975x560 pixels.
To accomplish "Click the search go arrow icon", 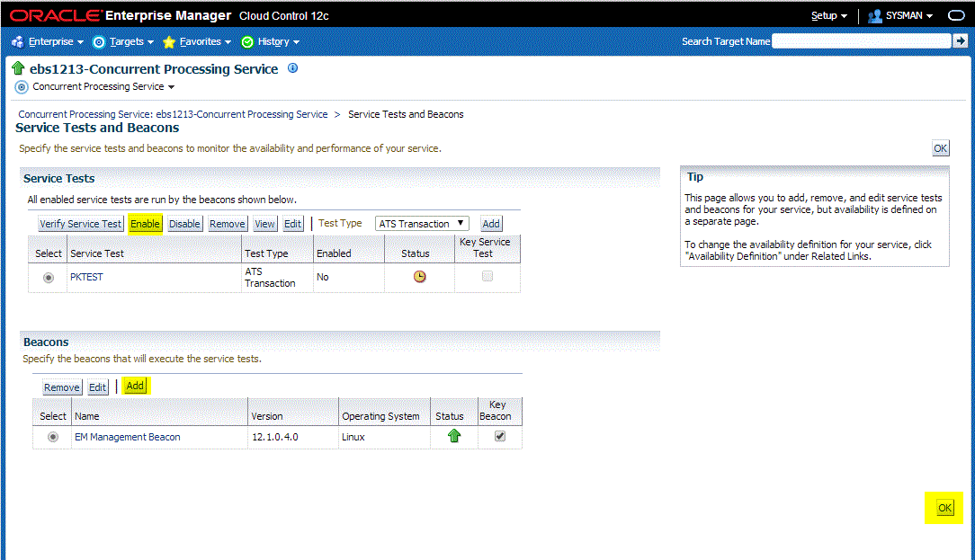I will point(961,41).
